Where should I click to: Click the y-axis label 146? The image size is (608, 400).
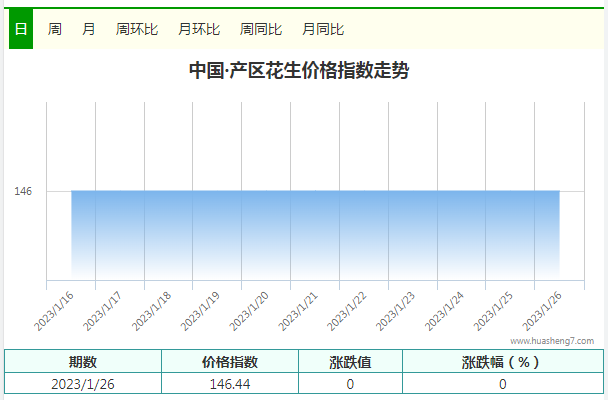23,191
